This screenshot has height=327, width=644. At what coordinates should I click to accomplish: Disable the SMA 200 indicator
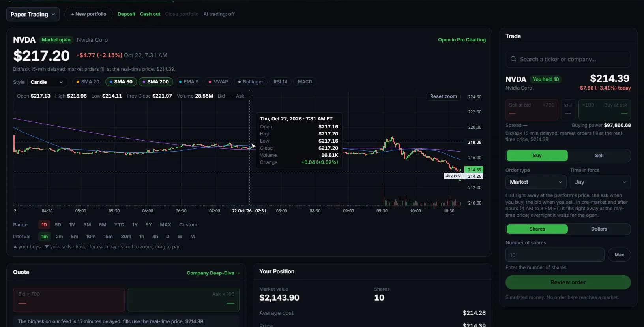click(x=155, y=82)
